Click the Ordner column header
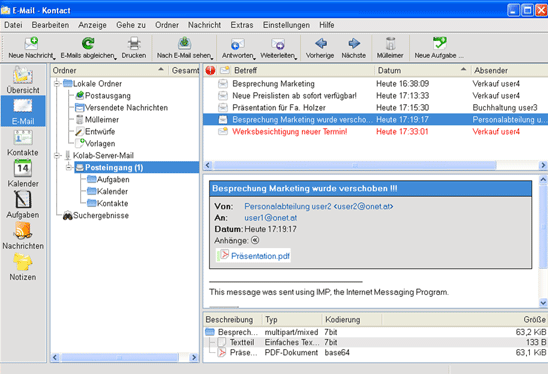 (x=109, y=70)
